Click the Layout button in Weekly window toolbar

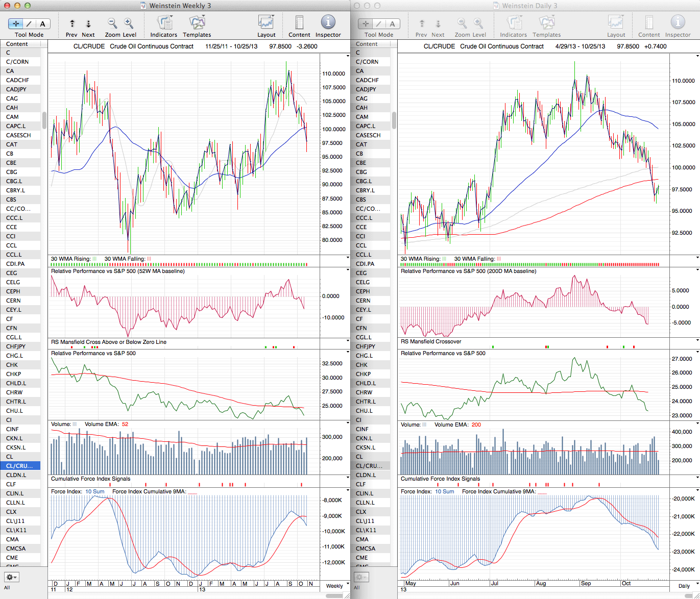(x=266, y=23)
